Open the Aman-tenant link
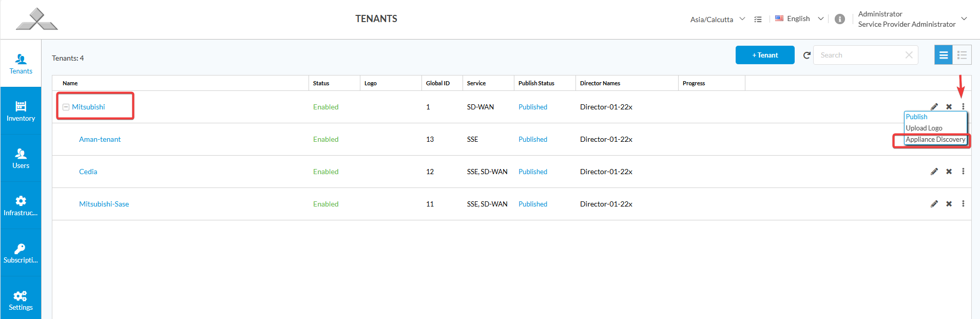Image resolution: width=980 pixels, height=319 pixels. 100,139
